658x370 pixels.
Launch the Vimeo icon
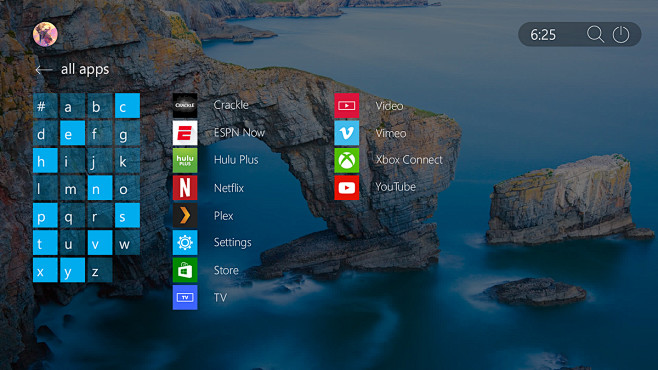click(347, 133)
